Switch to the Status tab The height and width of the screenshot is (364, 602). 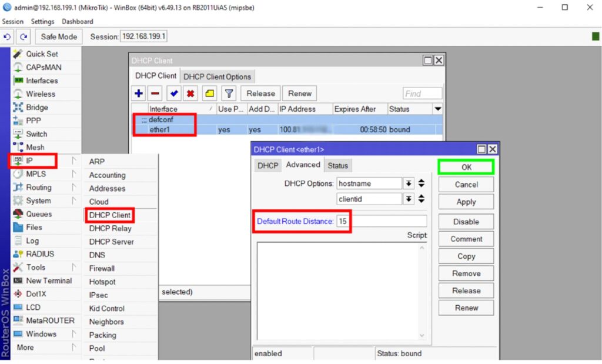tap(338, 166)
